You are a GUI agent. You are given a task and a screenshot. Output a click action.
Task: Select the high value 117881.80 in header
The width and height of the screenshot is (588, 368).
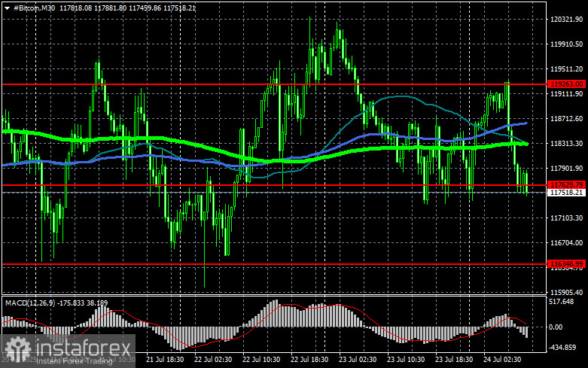tap(110, 8)
